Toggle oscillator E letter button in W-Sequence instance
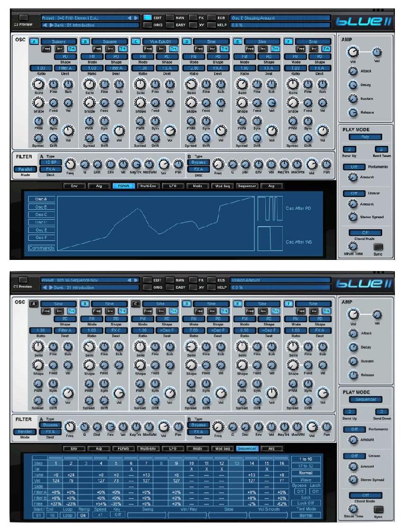 [x=237, y=304]
